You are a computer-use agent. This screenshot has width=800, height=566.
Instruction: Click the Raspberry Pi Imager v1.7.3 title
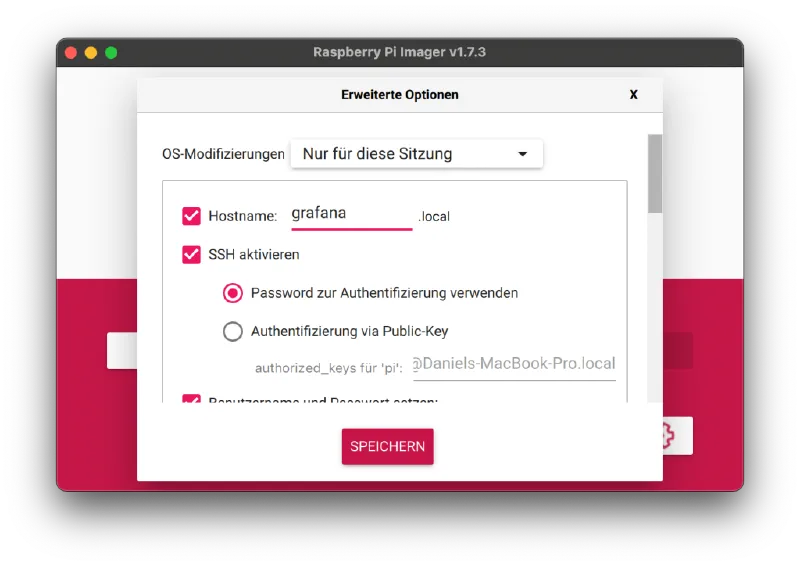(399, 52)
